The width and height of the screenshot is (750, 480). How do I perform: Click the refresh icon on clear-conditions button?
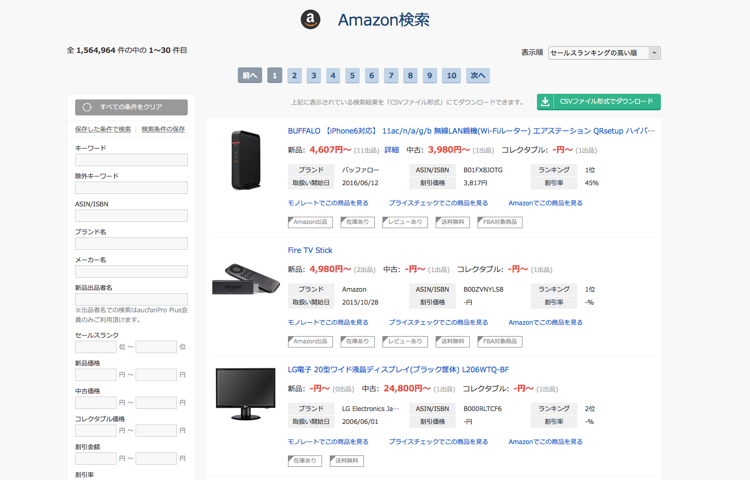click(x=88, y=107)
